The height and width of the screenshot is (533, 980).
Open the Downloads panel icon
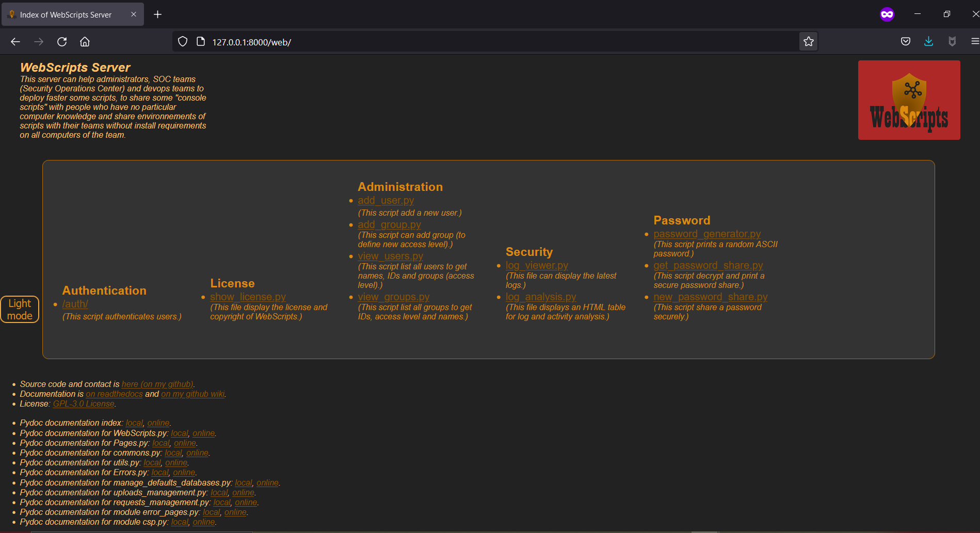coord(928,41)
